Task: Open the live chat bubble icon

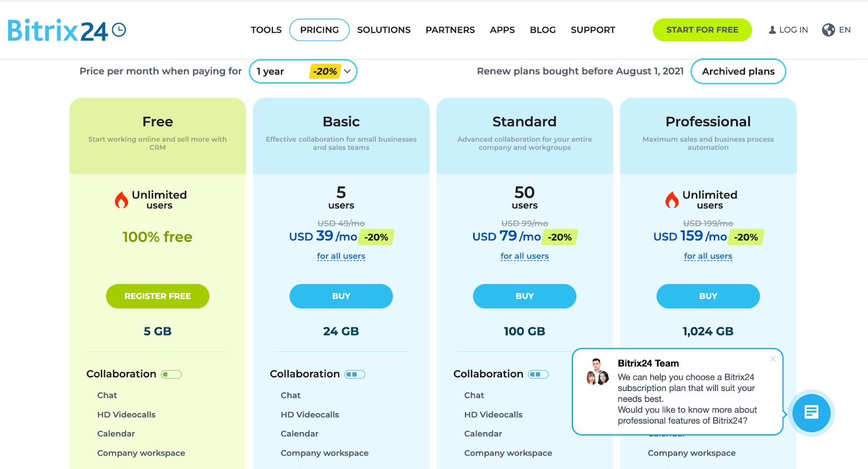Action: pos(811,413)
